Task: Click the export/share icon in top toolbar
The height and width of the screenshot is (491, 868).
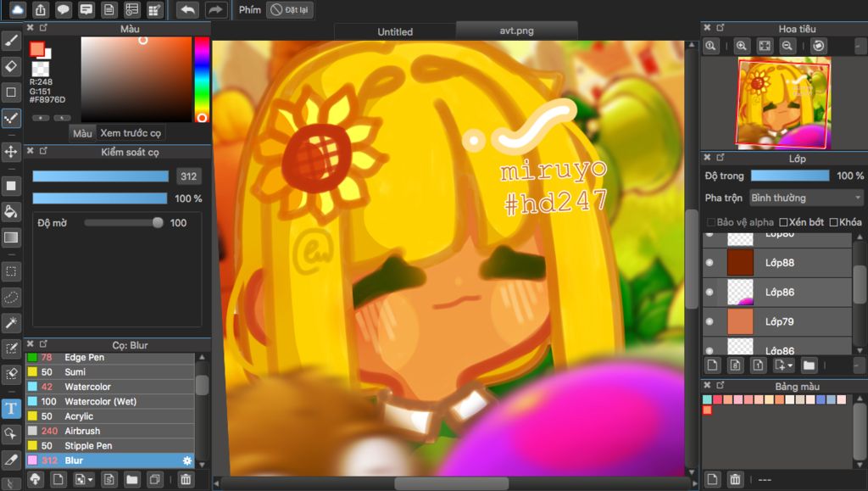Action: 41,9
